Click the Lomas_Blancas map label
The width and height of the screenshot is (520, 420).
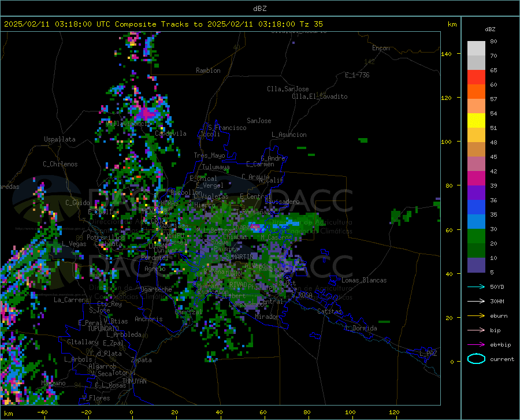pyautogui.click(x=364, y=280)
